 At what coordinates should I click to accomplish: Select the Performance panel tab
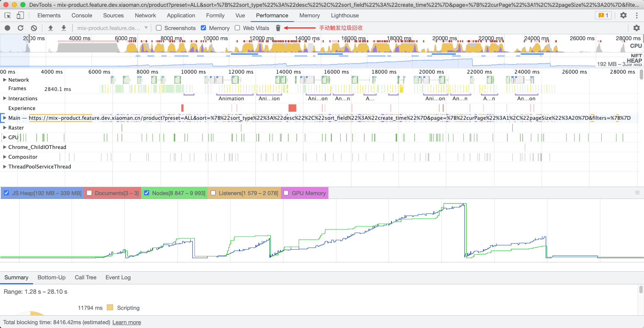tap(272, 15)
